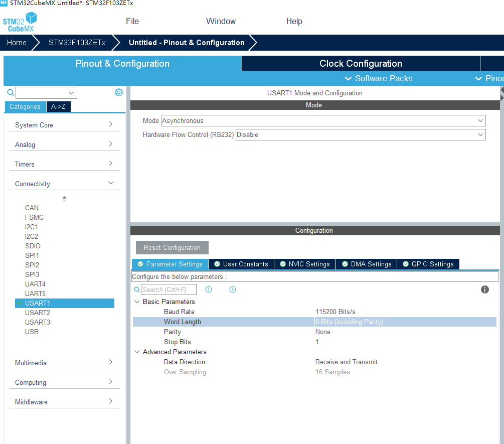Image resolution: width=504 pixels, height=444 pixels.
Task: Select USART3 peripheral
Action: pos(38,322)
